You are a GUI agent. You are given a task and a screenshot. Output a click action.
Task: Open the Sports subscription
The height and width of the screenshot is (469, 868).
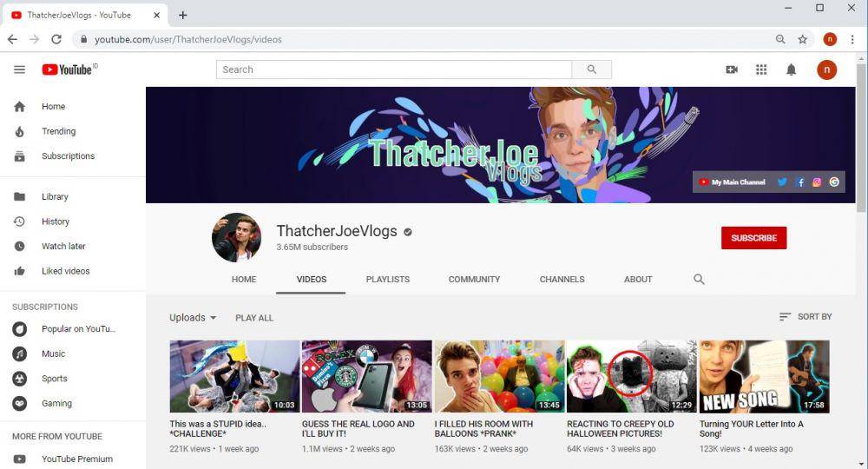click(x=73, y=379)
